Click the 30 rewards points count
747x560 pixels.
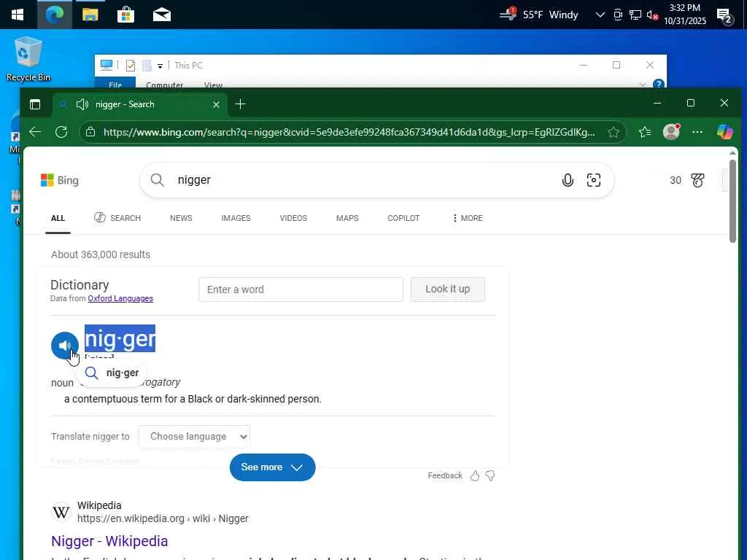(675, 180)
